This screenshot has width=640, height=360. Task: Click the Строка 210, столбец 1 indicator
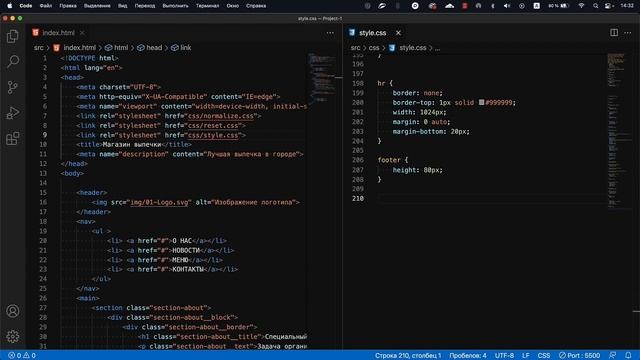click(408, 356)
